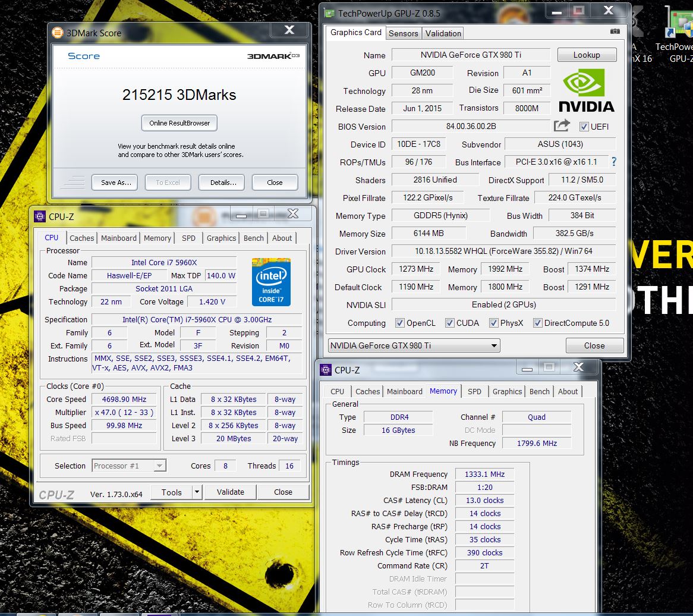Viewport: 693px width, 616px height.
Task: Click the 3DMark Score window title icon
Action: [x=58, y=33]
